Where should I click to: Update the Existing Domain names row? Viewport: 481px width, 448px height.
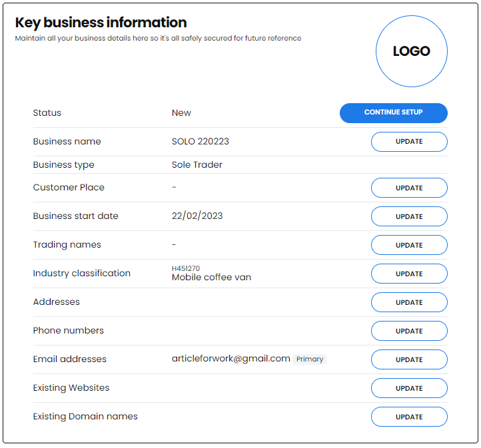(409, 417)
